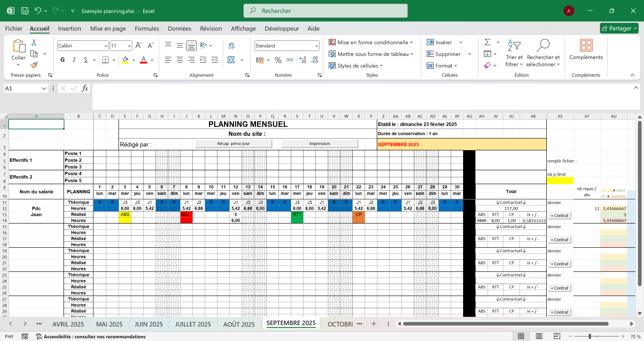Screen dimensions: 644x341
Task: Toggle italic formatting I button
Action: click(x=74, y=60)
